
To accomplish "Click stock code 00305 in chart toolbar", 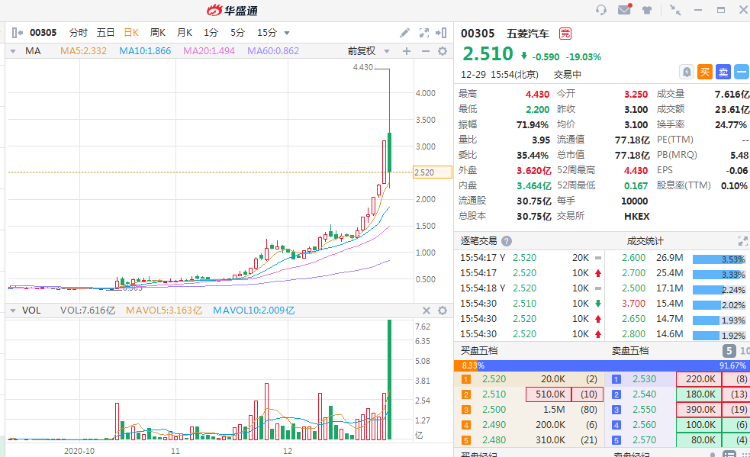I will pos(43,33).
